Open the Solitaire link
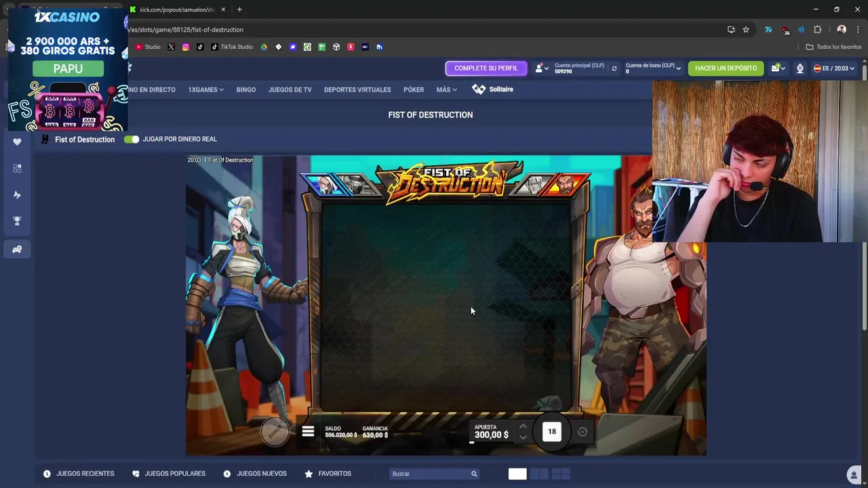868x488 pixels. [x=493, y=89]
